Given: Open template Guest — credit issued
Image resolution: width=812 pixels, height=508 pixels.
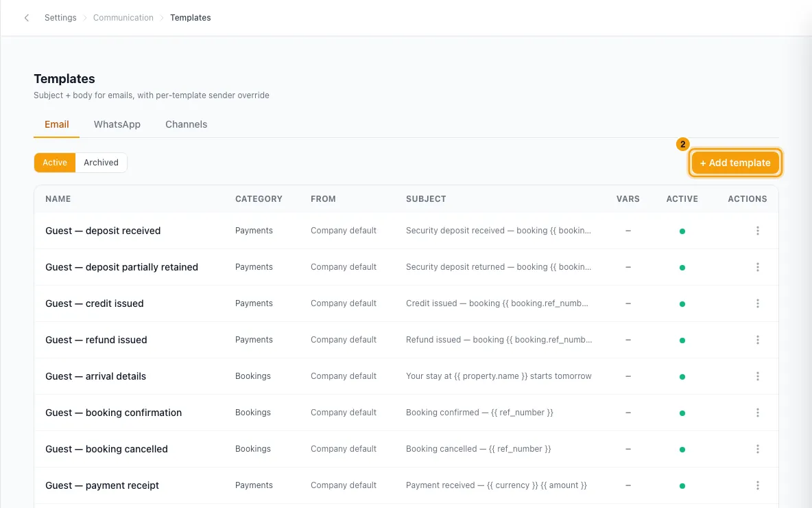Looking at the screenshot, I should pyautogui.click(x=94, y=303).
